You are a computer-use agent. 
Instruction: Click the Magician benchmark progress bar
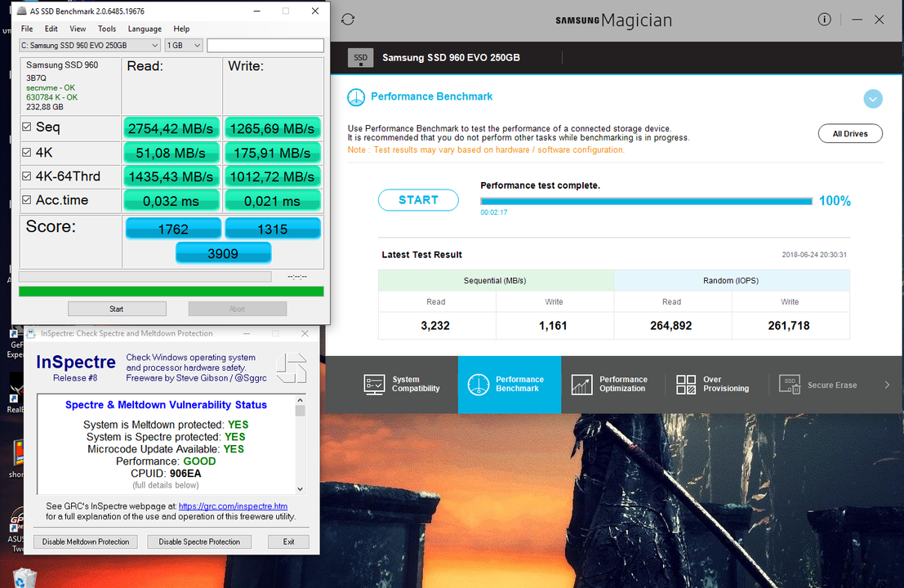point(646,201)
